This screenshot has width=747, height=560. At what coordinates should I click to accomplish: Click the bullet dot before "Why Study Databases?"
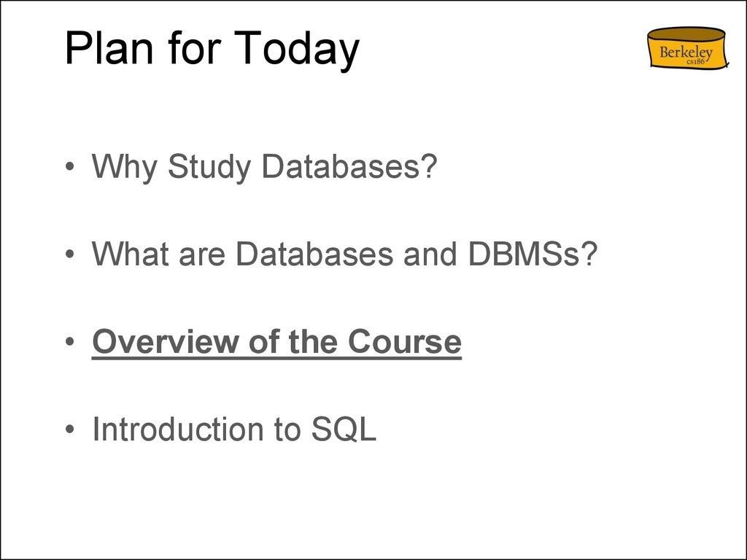point(69,168)
